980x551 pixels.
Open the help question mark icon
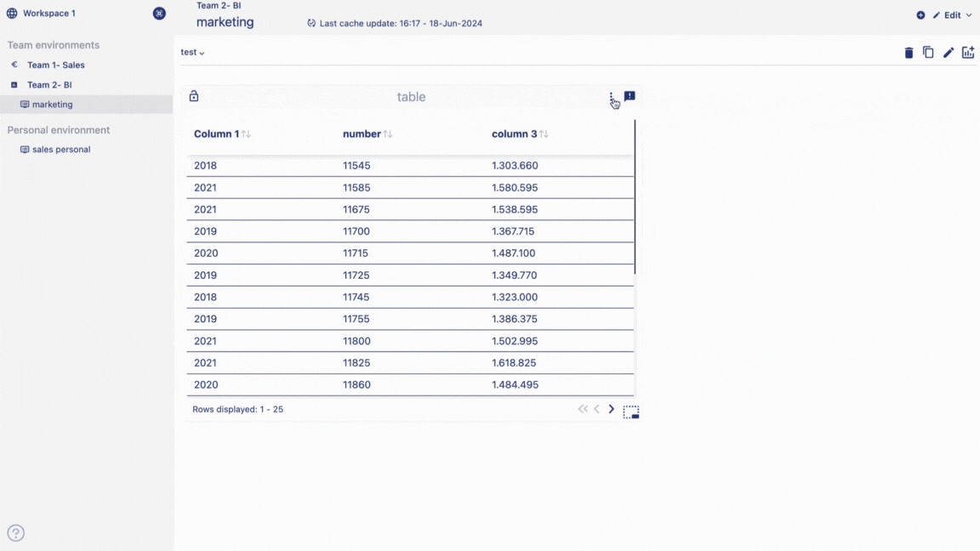tap(16, 533)
